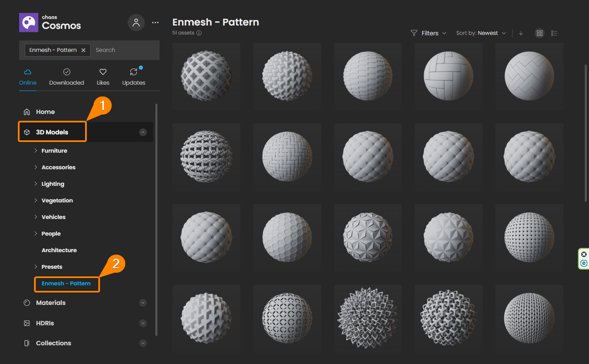
Task: Click the Materials circle icon in sidebar
Action: pos(26,302)
